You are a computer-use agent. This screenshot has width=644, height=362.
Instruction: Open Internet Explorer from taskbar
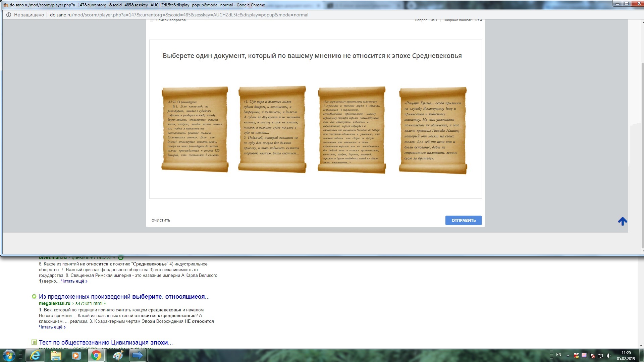click(x=35, y=355)
